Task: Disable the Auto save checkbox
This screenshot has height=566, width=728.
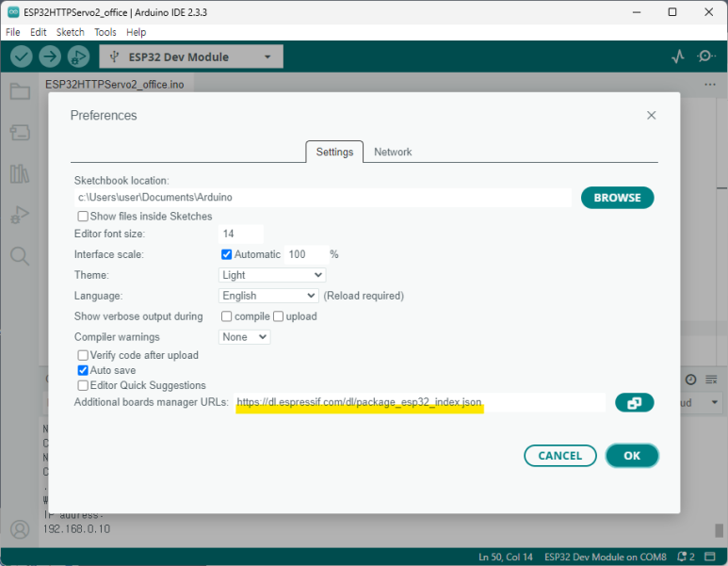Action: pos(83,370)
